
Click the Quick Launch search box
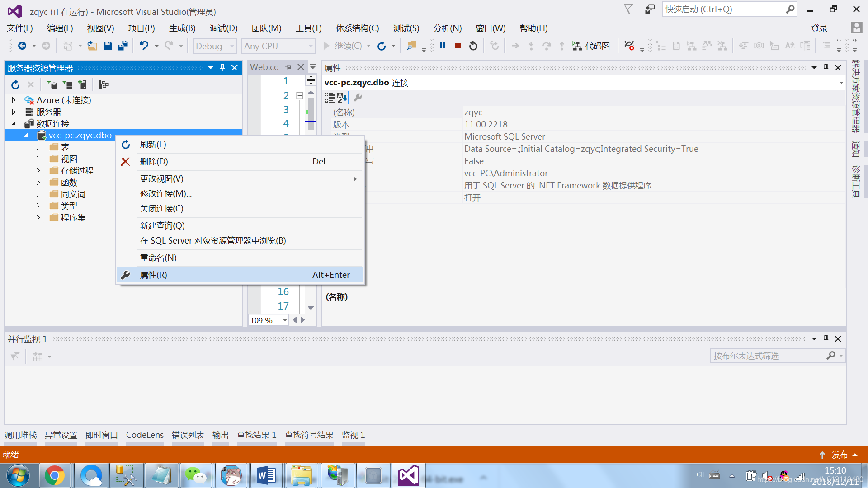click(723, 9)
